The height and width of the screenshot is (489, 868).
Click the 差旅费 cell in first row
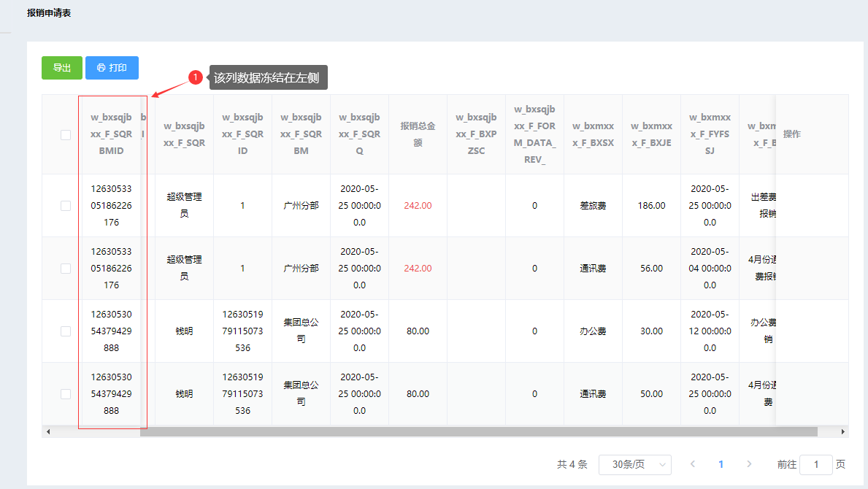click(x=593, y=206)
